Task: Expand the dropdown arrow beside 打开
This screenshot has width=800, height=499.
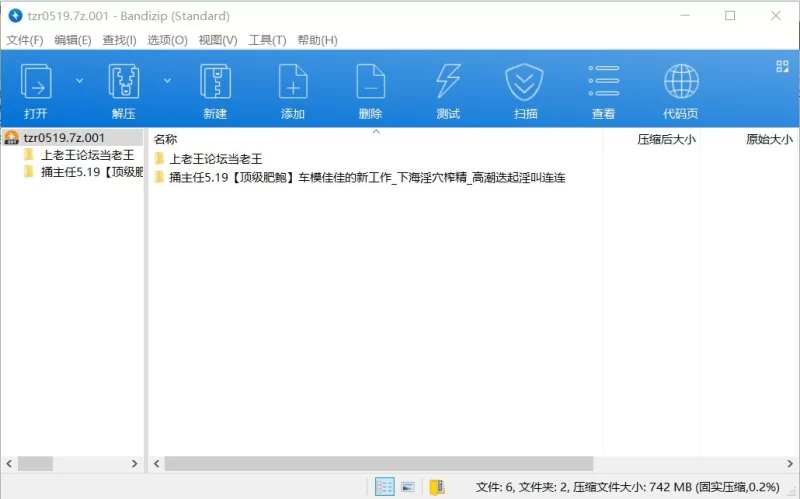Action: click(80, 80)
